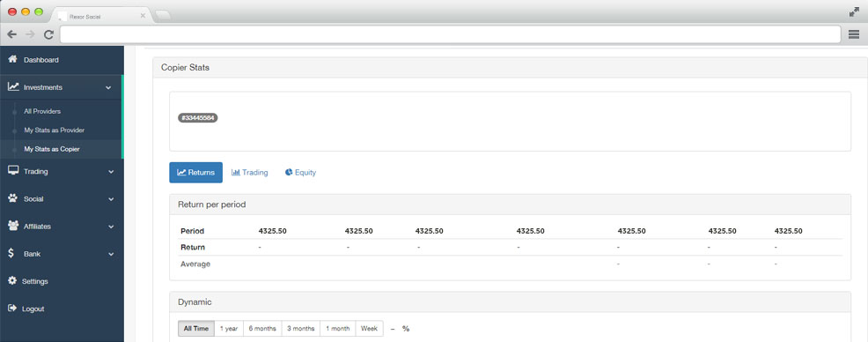The width and height of the screenshot is (868, 342).
Task: Click the Social paw icon
Action: (12, 197)
